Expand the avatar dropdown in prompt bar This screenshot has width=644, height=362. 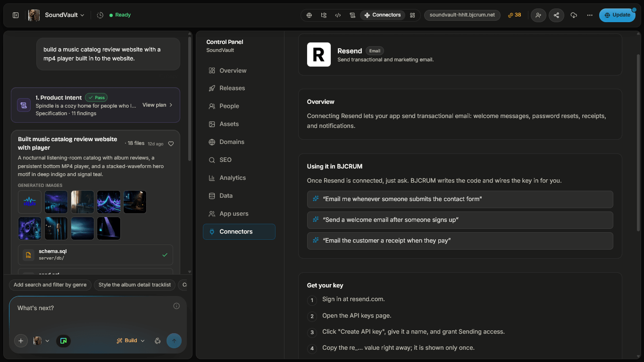click(42, 341)
